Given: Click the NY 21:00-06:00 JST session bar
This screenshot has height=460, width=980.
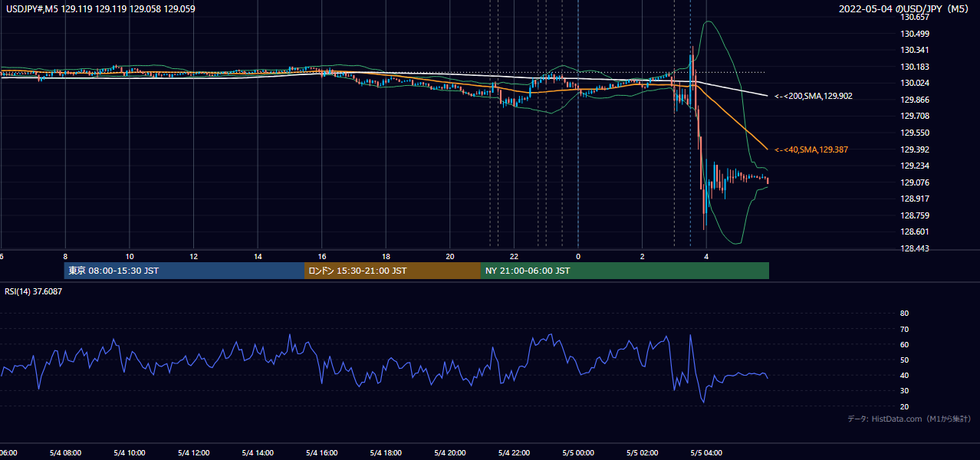Looking at the screenshot, I should pyautogui.click(x=625, y=271).
